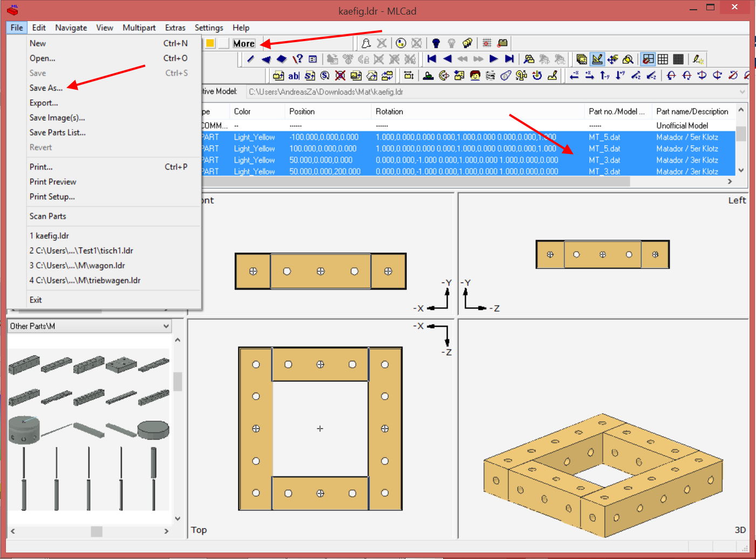Toggle move mode four-arrows button
Viewport: 756px width, 559px height.
click(x=612, y=59)
